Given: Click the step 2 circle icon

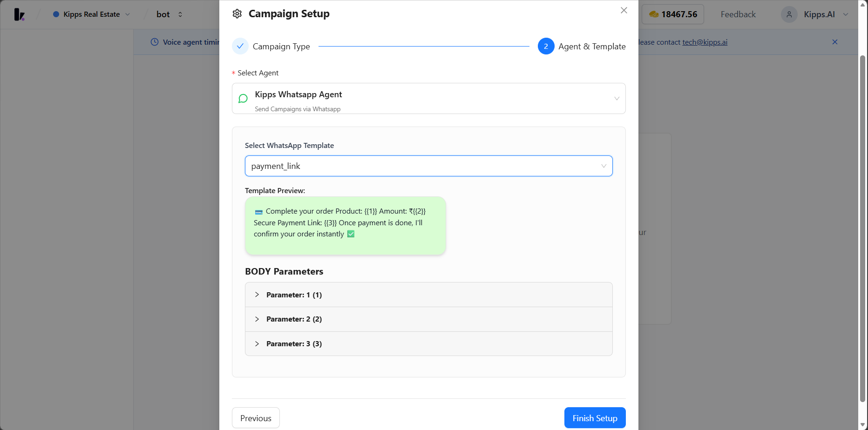Looking at the screenshot, I should (546, 46).
